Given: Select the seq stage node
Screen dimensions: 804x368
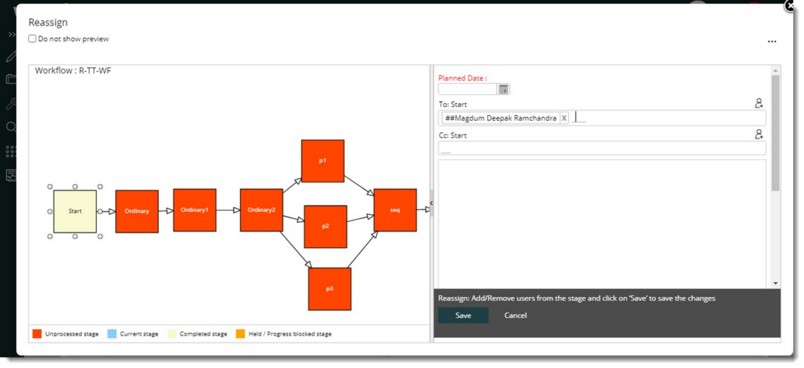Looking at the screenshot, I should tap(395, 210).
